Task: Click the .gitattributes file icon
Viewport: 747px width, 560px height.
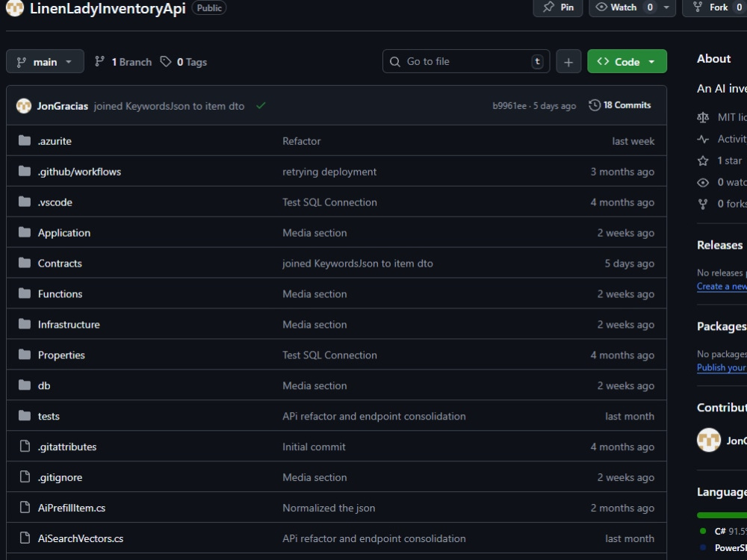Action: pyautogui.click(x=25, y=447)
